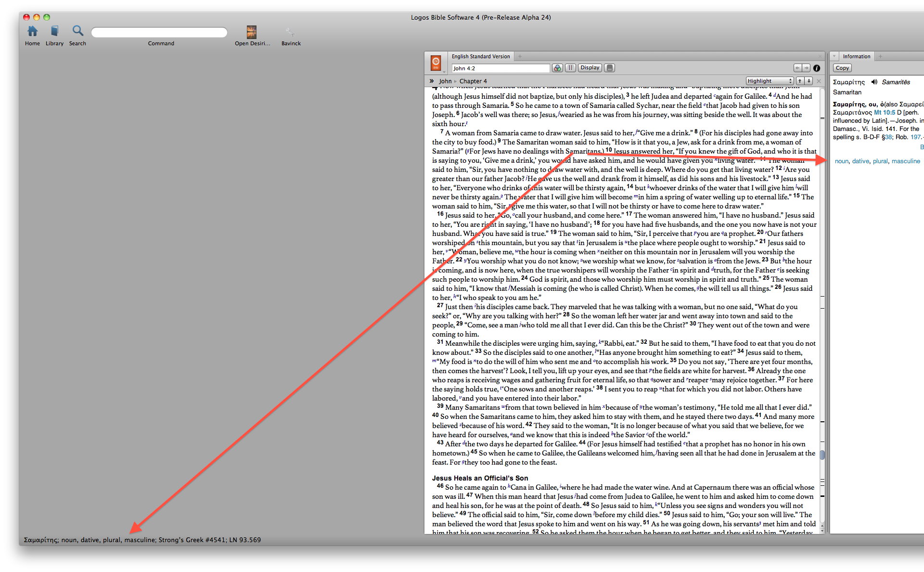Image resolution: width=924 pixels, height=572 pixels.
Task: Open the Library icon
Action: coord(54,32)
